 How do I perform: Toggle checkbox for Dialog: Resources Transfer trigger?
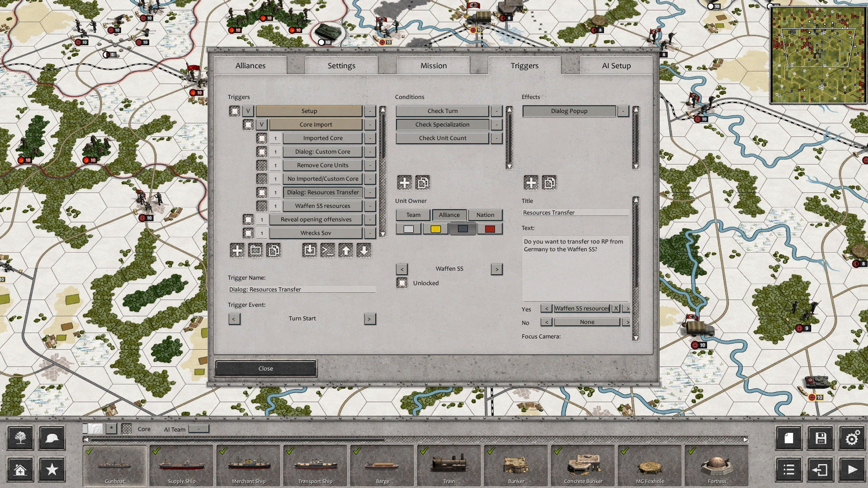coord(262,192)
